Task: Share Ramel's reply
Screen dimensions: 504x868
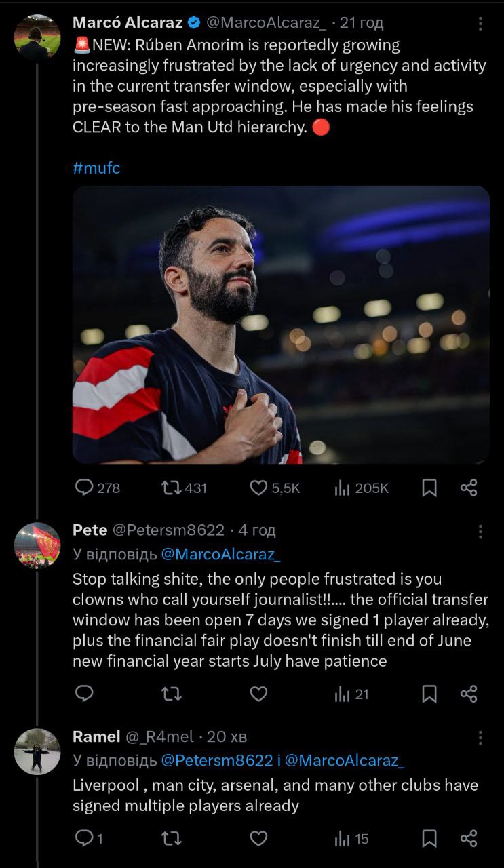Action: 469,839
